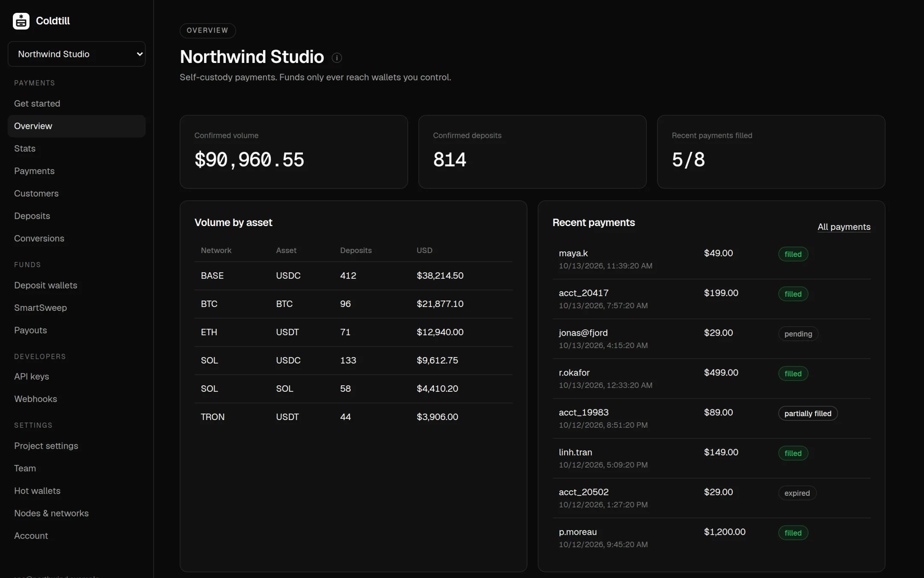Select the BTC network row

(x=353, y=304)
